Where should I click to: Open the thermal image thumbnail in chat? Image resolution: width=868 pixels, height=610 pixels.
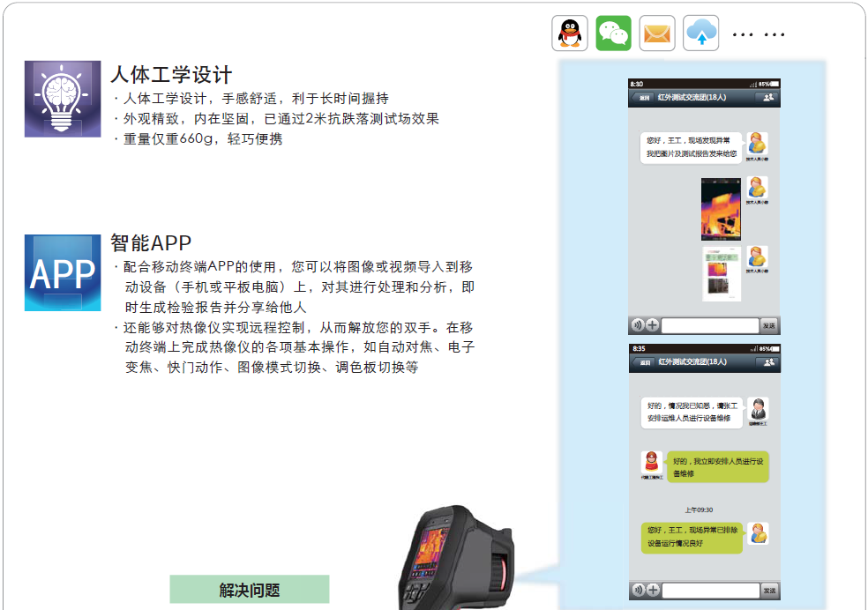coord(721,209)
